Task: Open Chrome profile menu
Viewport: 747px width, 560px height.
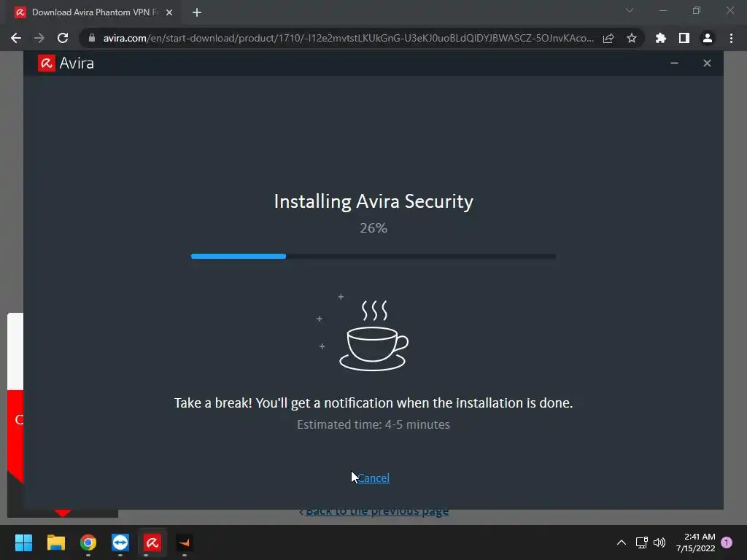Action: [x=708, y=38]
